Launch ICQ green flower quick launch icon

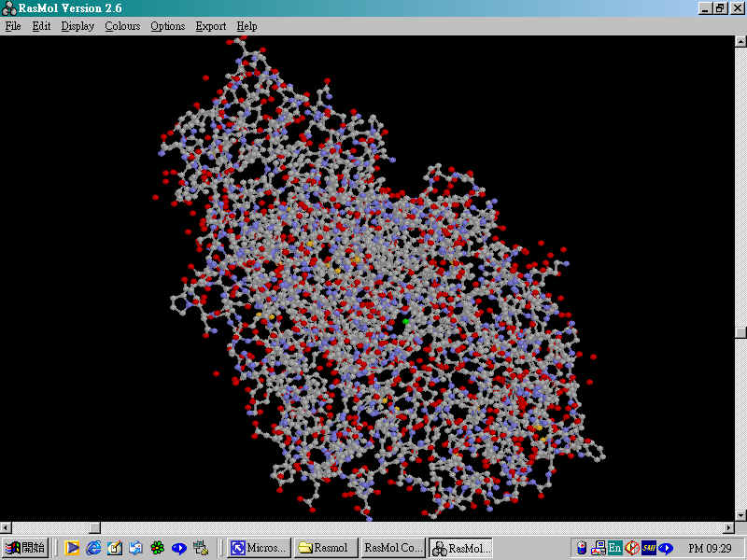(x=157, y=548)
